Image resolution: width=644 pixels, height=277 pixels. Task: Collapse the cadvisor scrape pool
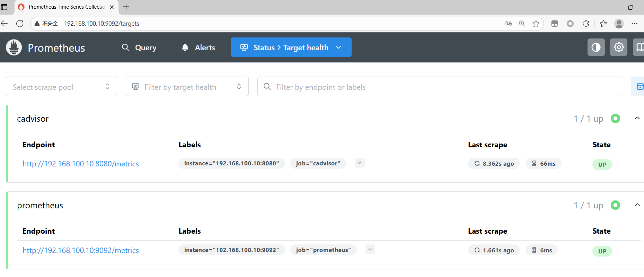[x=637, y=118]
